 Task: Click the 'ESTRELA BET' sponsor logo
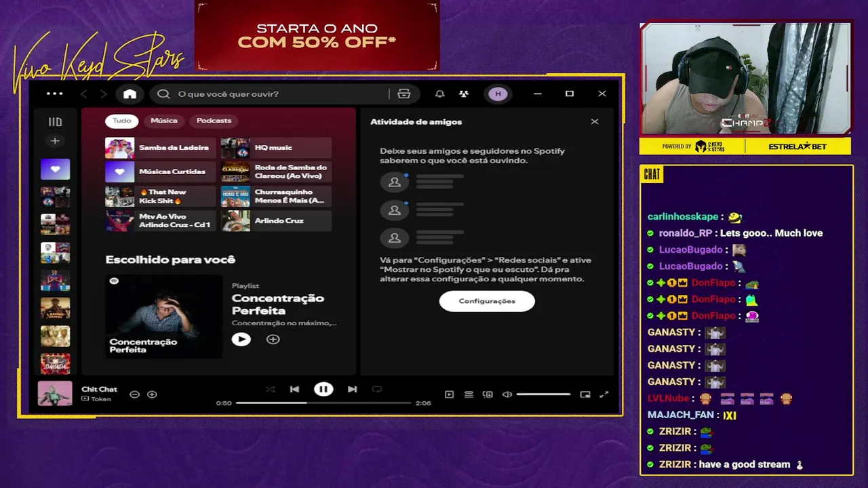click(797, 146)
